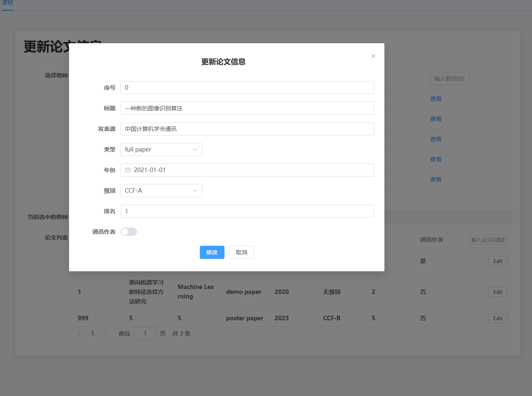Edit the poster paper row numbered 999

[497, 318]
